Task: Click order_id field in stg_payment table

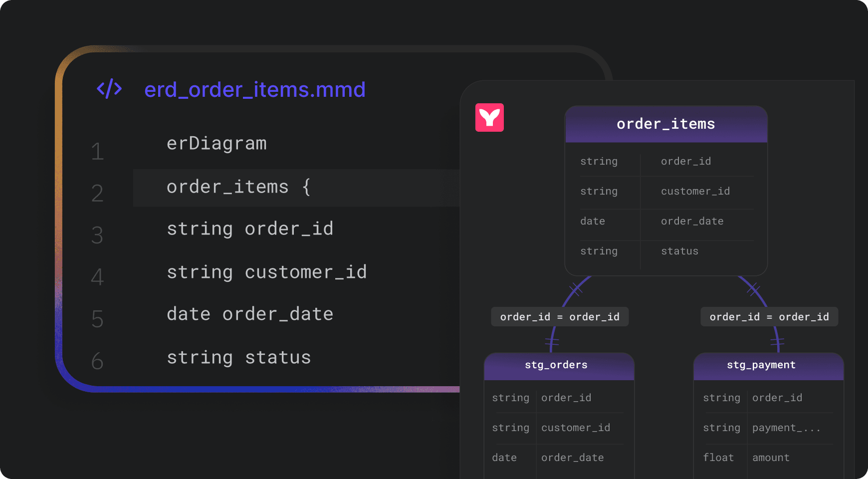Action: tap(777, 398)
